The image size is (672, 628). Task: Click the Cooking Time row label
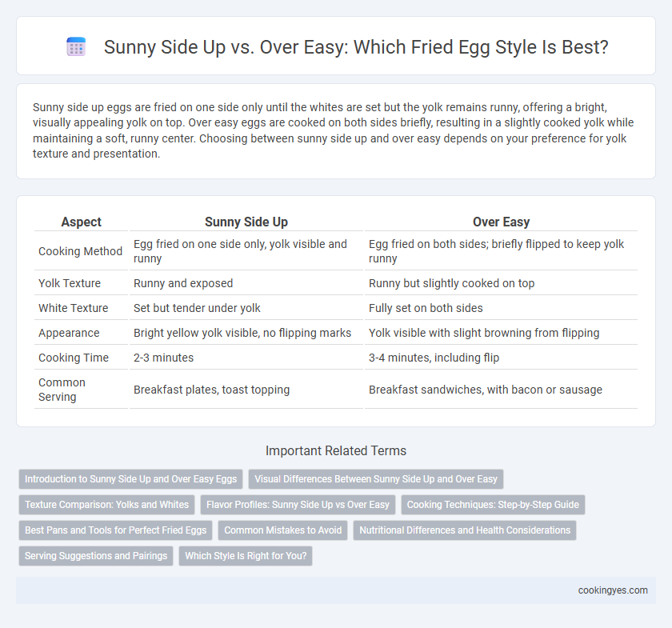74,358
